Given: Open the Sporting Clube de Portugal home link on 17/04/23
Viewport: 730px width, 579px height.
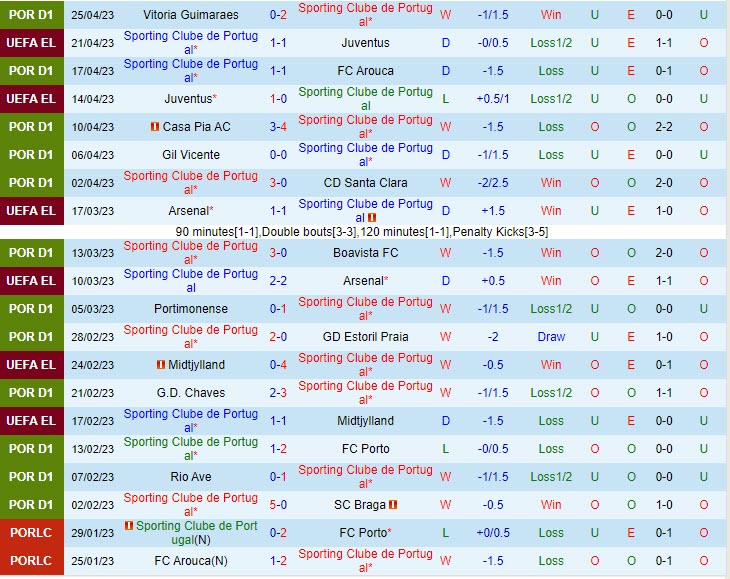Looking at the screenshot, I should tap(190, 70).
